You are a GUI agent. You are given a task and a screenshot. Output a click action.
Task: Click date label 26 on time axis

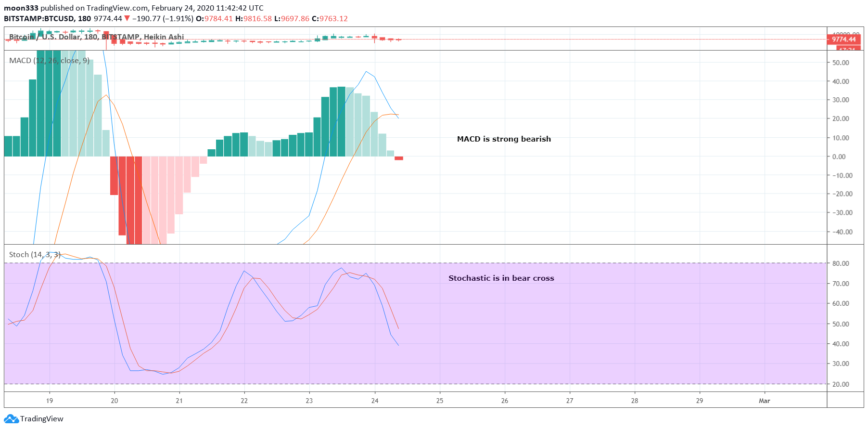click(505, 401)
